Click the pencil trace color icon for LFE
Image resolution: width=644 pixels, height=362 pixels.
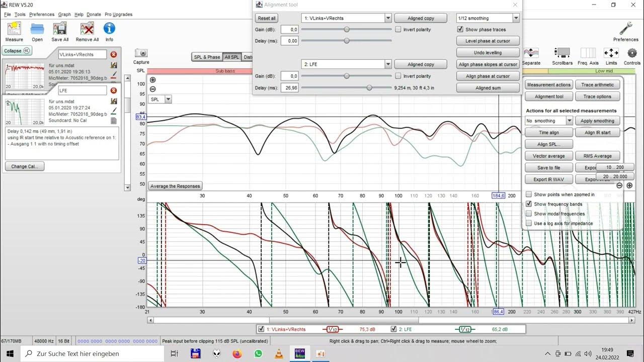114,111
